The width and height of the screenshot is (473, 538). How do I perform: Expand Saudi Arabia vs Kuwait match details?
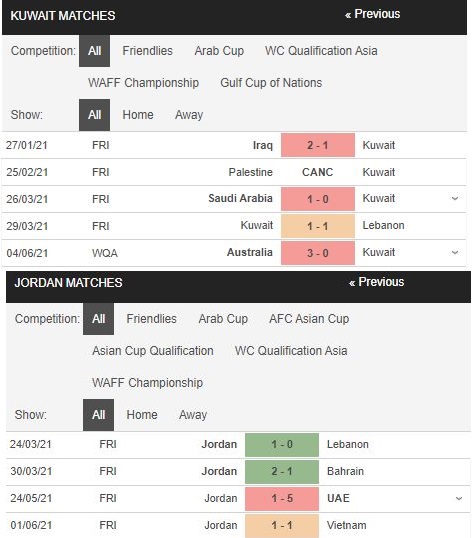click(x=455, y=199)
